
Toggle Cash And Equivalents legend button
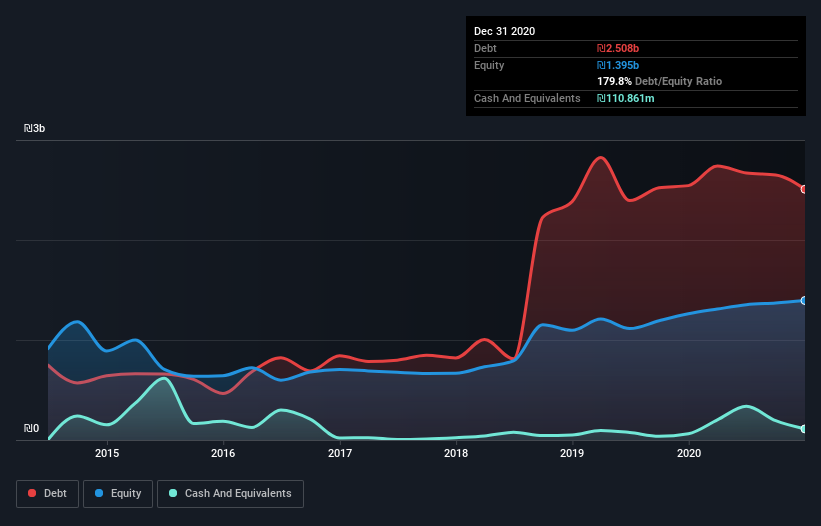(230, 494)
